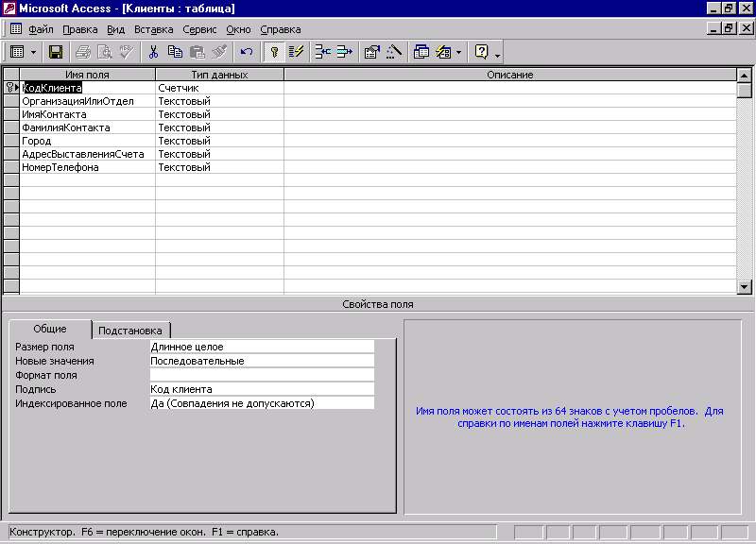Click data type Текстовый for НомерТелефона
Image resolution: width=756 pixels, height=544 pixels.
tap(220, 167)
